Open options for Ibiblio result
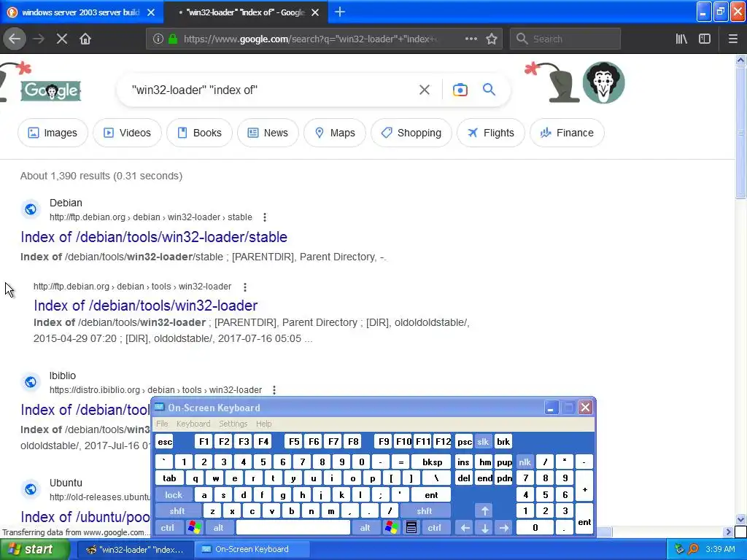747x560 pixels. click(x=274, y=390)
